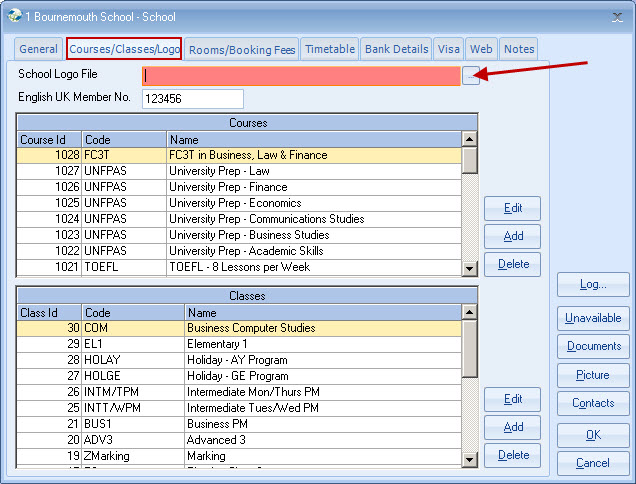The image size is (636, 484).
Task: Click the app icon in the title bar
Action: (12, 16)
